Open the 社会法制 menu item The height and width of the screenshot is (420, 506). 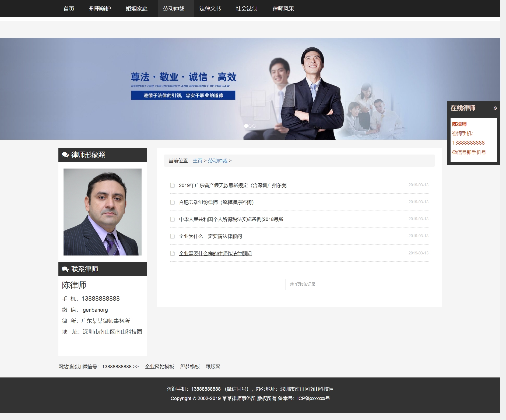point(247,9)
